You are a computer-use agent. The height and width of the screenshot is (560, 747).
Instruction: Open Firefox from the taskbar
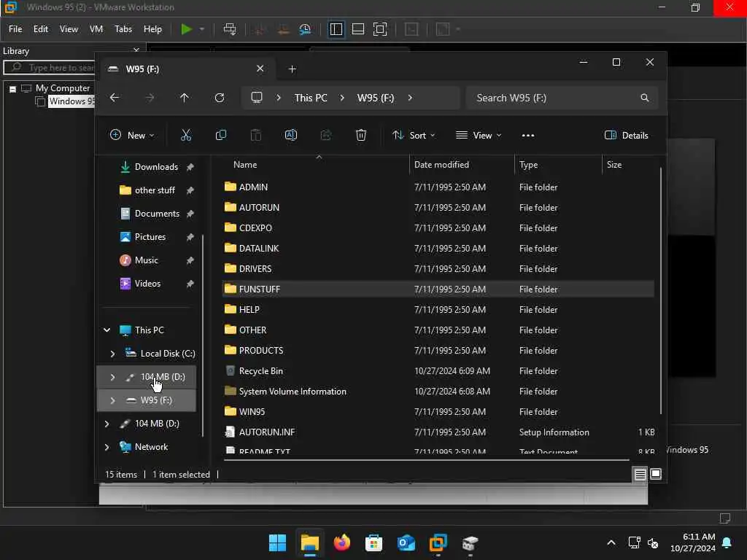[342, 542]
